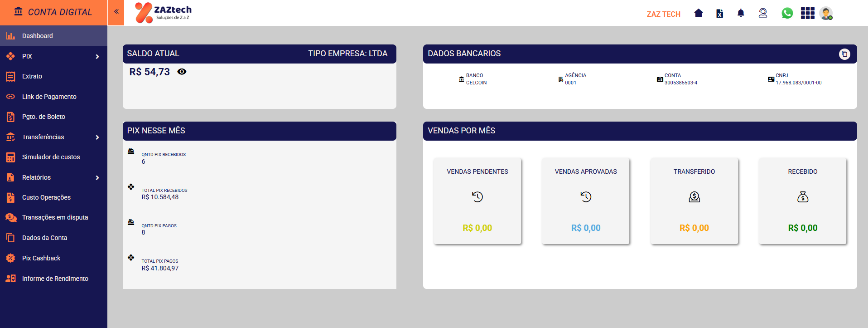Click the Pix Cashback badge icon
The image size is (868, 328).
click(x=10, y=258)
